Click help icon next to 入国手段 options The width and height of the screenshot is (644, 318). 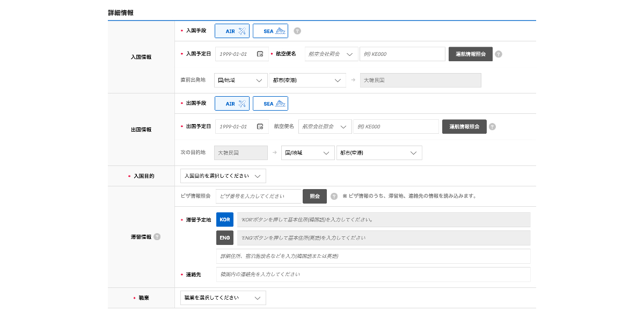point(297,31)
